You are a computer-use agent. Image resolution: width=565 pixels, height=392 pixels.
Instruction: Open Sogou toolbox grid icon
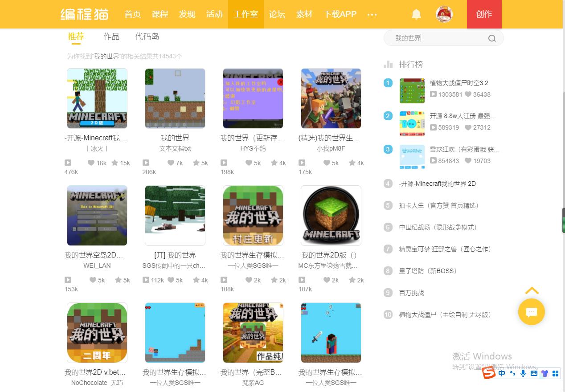click(x=555, y=373)
